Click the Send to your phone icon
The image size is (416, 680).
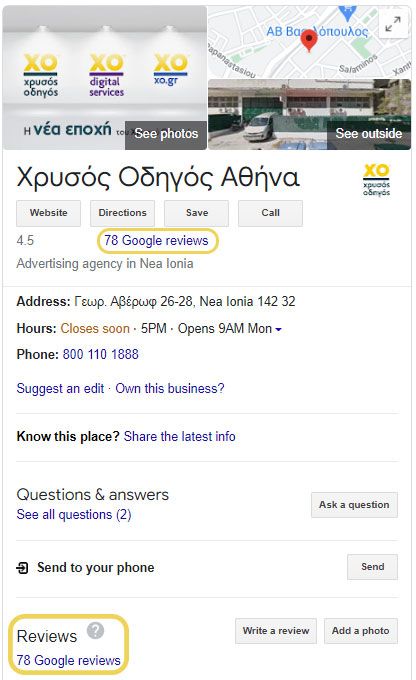point(22,567)
